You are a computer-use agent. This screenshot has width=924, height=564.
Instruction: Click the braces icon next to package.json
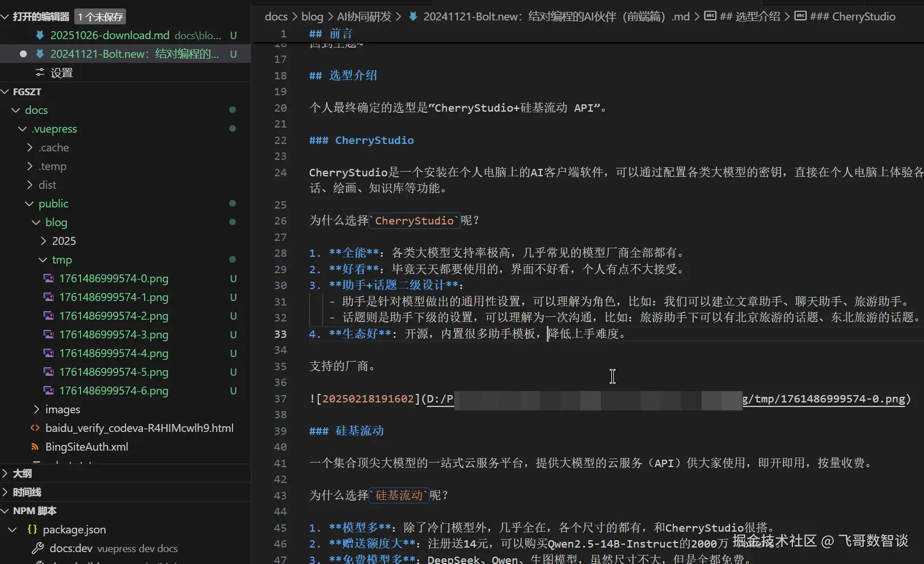(32, 529)
